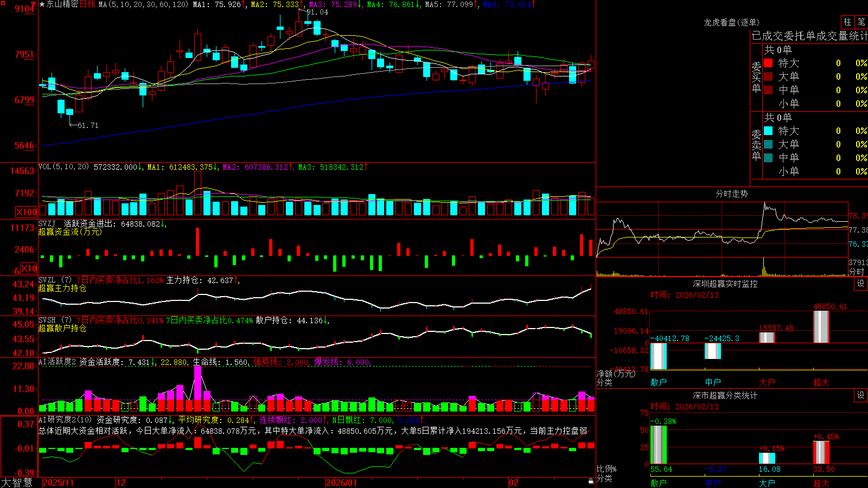
Task: Click the 2026/01 date marker on timeline
Action: click(x=342, y=483)
